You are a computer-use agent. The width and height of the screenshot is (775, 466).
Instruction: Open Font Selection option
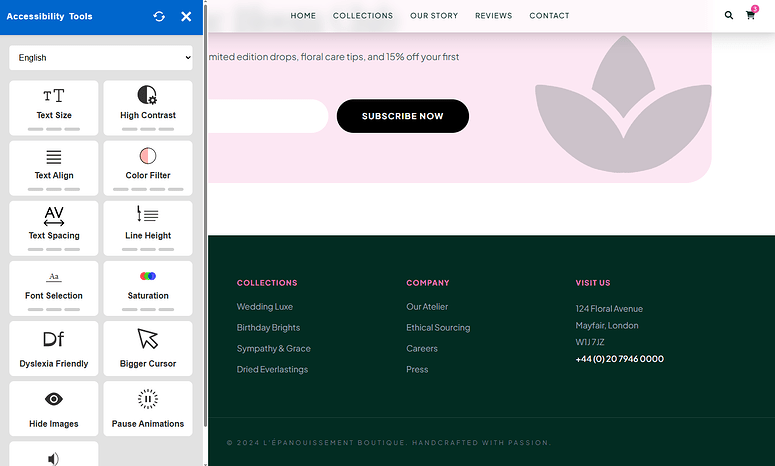pos(54,287)
